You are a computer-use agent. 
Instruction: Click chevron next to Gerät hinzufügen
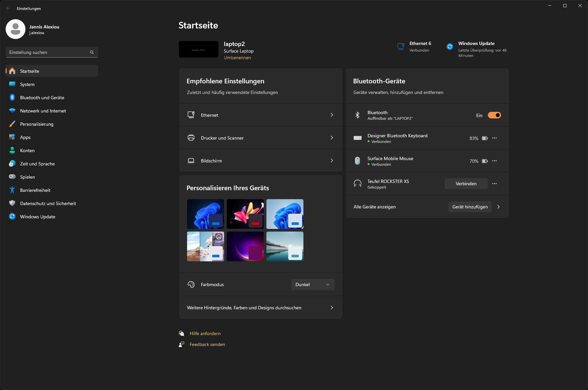tap(498, 207)
